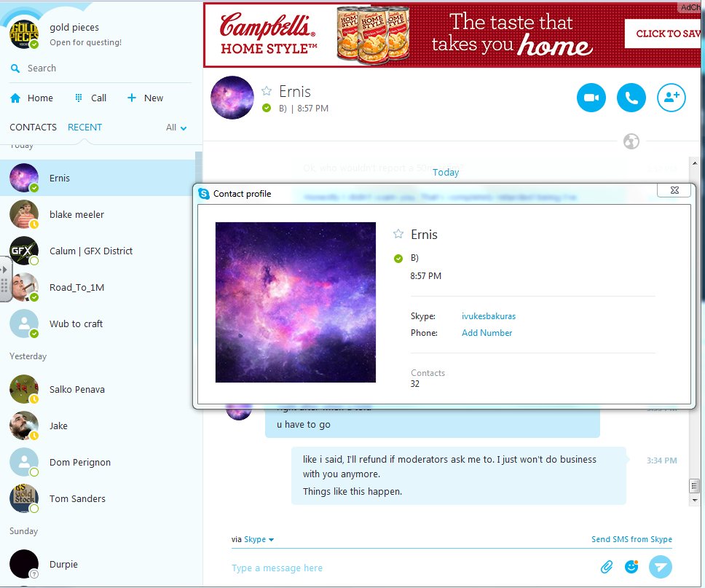Go to Home

click(x=31, y=98)
